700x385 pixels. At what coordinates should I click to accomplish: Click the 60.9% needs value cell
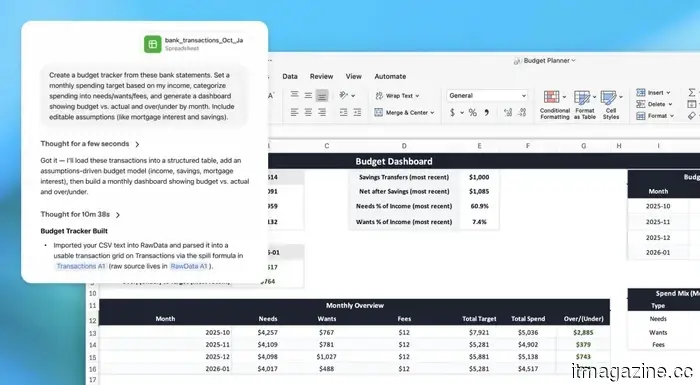(479, 206)
